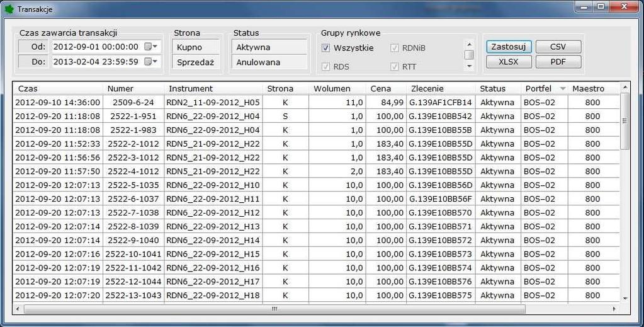644x327 pixels.
Task: Select transaction number 2522-1-951
Action: point(133,117)
